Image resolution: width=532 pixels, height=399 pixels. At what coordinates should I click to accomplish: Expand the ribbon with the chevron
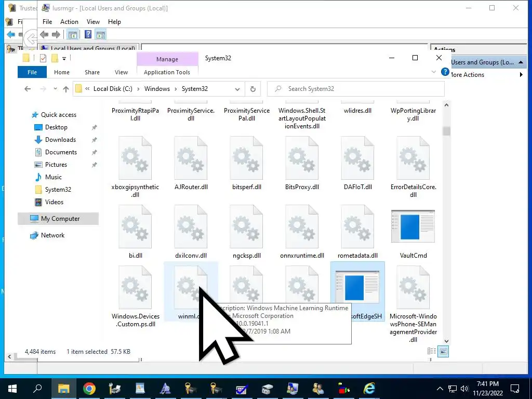(433, 72)
